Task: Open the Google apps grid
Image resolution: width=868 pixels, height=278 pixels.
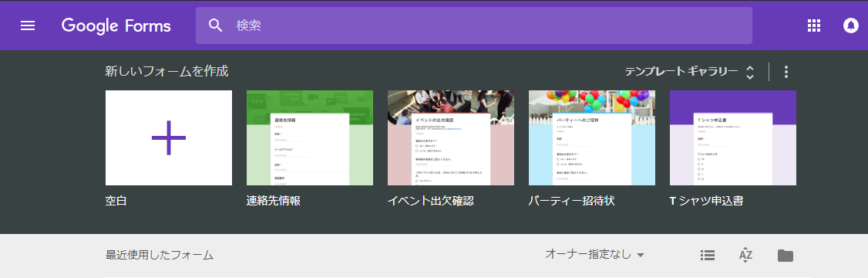Action: pyautogui.click(x=814, y=25)
